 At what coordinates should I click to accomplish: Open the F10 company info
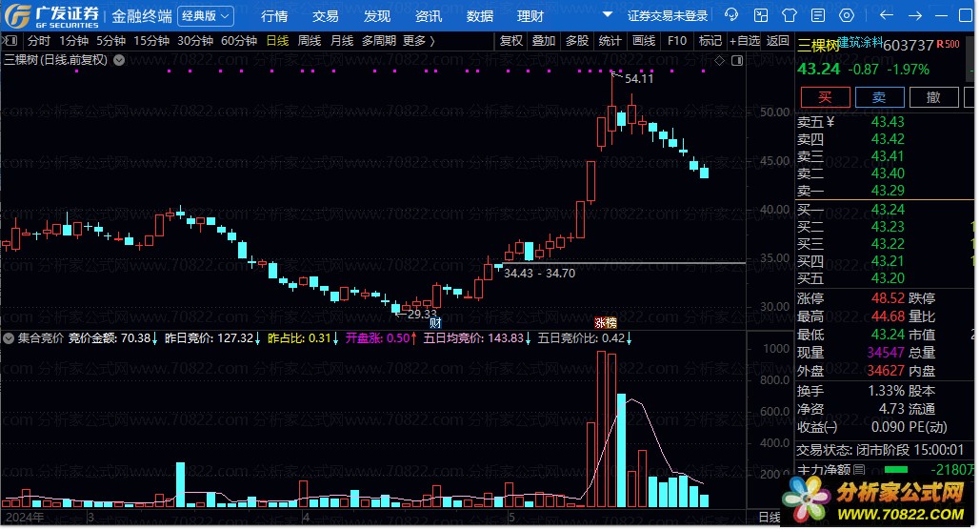point(677,41)
